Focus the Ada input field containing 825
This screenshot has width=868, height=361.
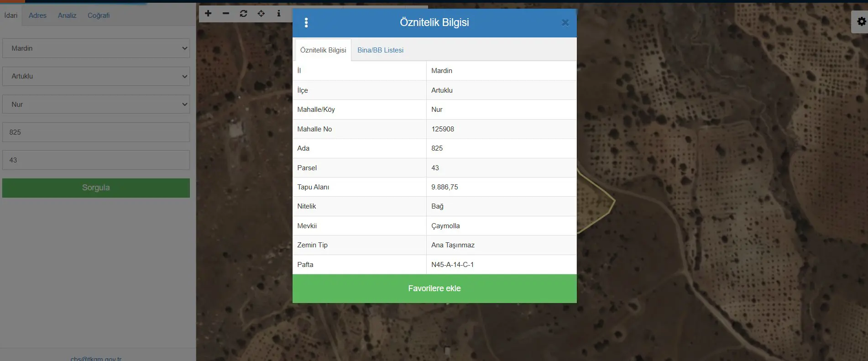point(96,132)
